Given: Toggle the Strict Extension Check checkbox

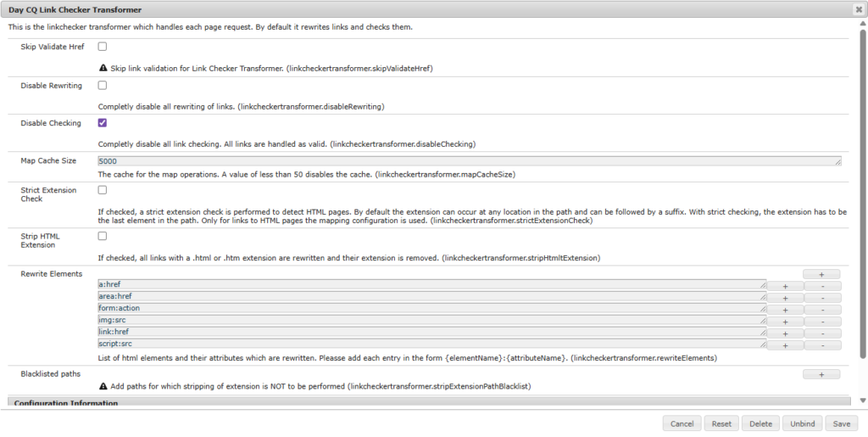Looking at the screenshot, I should (x=103, y=190).
